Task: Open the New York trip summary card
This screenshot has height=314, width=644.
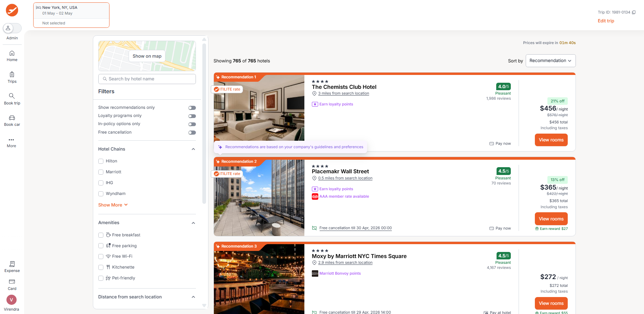Action: 71,15
